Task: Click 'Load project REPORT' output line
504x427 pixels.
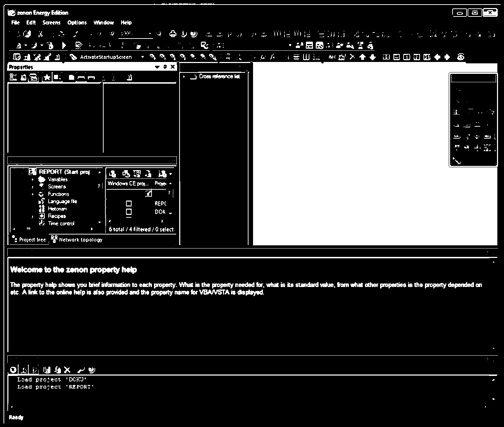Action: click(x=56, y=387)
